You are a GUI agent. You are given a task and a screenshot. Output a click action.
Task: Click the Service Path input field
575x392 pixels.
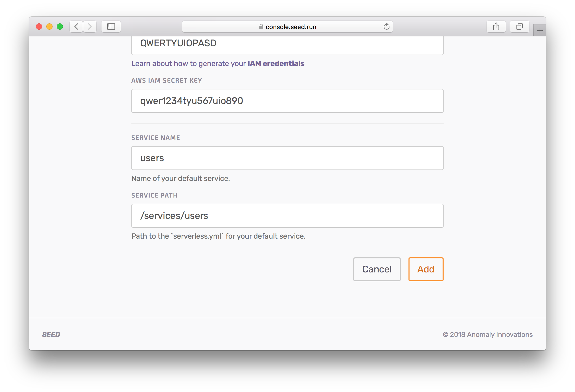coord(287,216)
